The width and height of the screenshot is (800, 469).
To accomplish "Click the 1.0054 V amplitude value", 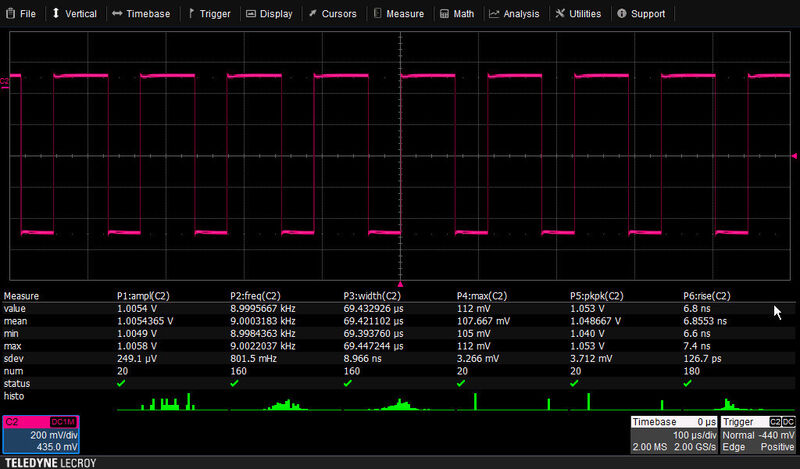I will [x=137, y=309].
